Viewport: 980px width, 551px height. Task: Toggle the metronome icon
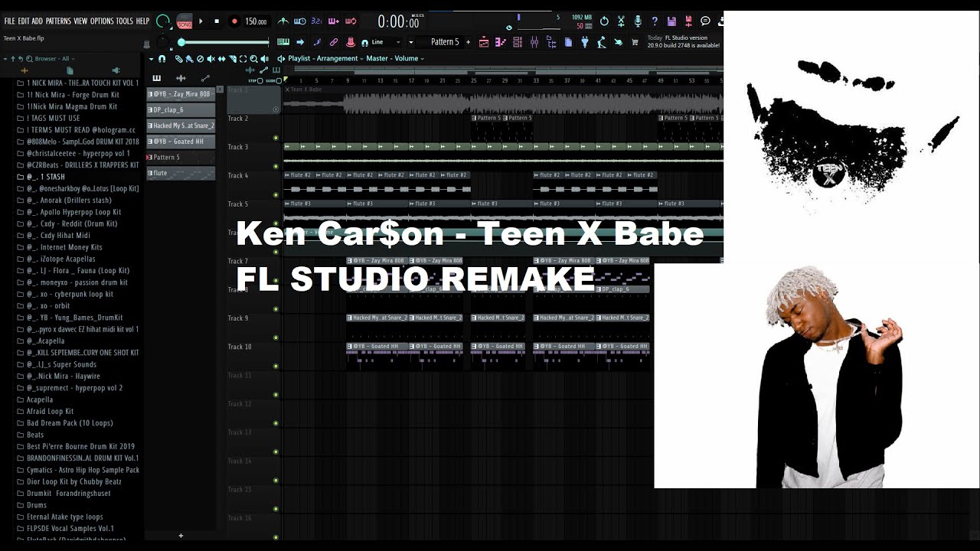pyautogui.click(x=283, y=21)
